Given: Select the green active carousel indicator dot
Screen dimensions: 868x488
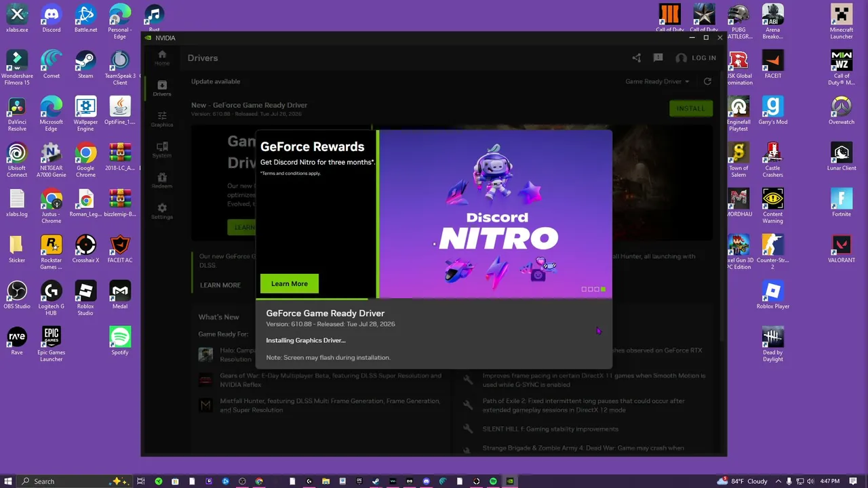Looking at the screenshot, I should coord(603,289).
